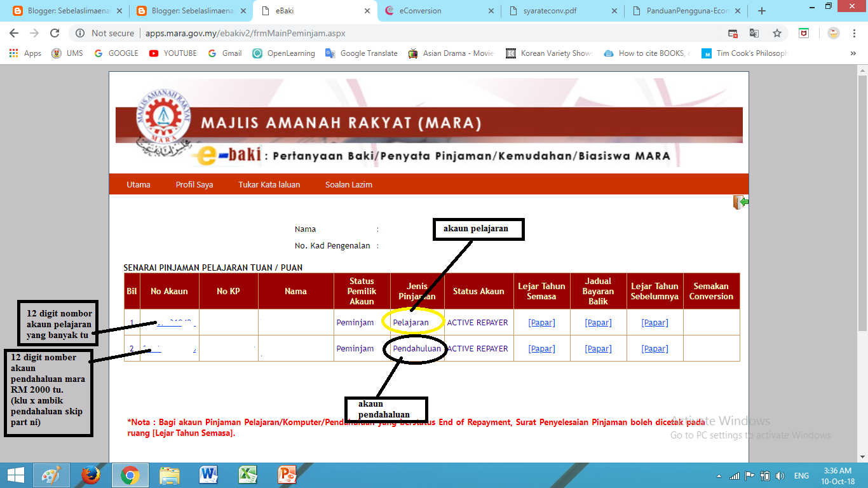Open File Explorer from the taskbar
Image resolution: width=868 pixels, height=488 pixels.
click(169, 475)
